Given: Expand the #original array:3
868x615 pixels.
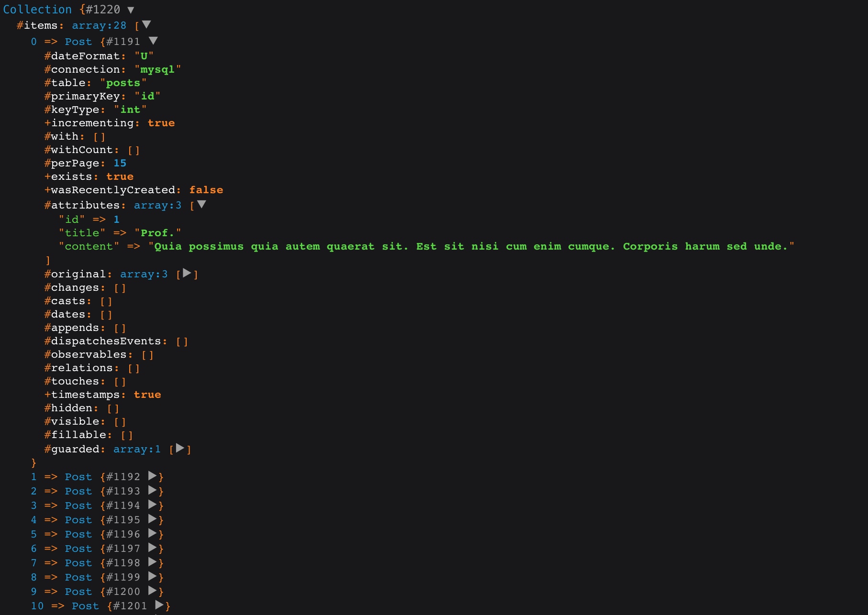Looking at the screenshot, I should coord(187,273).
